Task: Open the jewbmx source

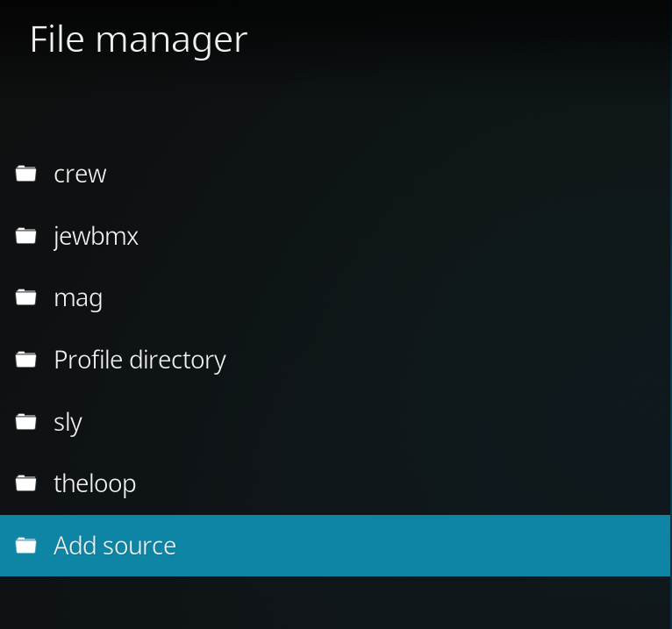Action: (x=96, y=236)
